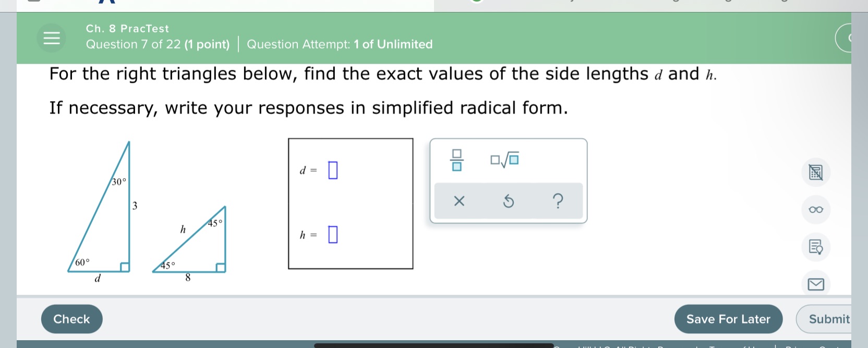
Task: Click the Ch. 8 PracTest title
Action: pyautogui.click(x=126, y=29)
